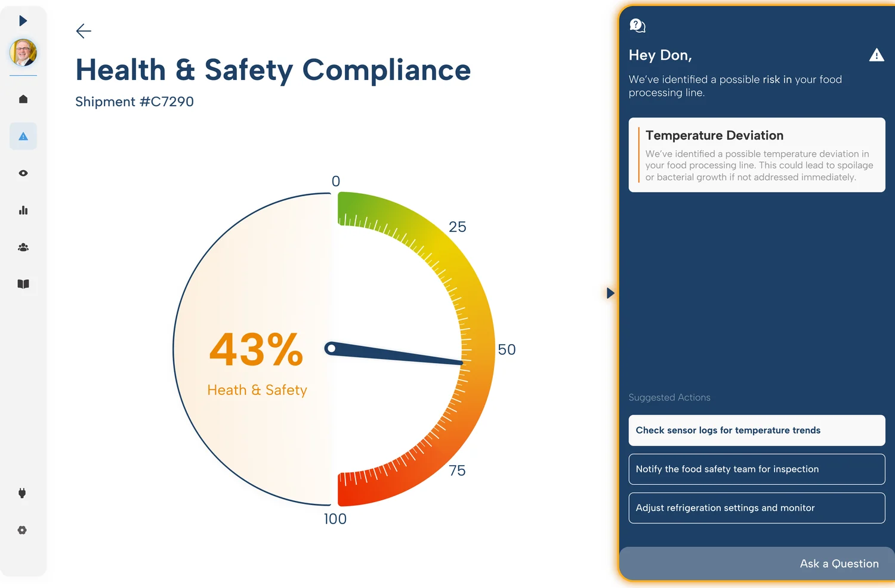
Task: Choose Notify the food safety team for inspection
Action: pos(757,469)
